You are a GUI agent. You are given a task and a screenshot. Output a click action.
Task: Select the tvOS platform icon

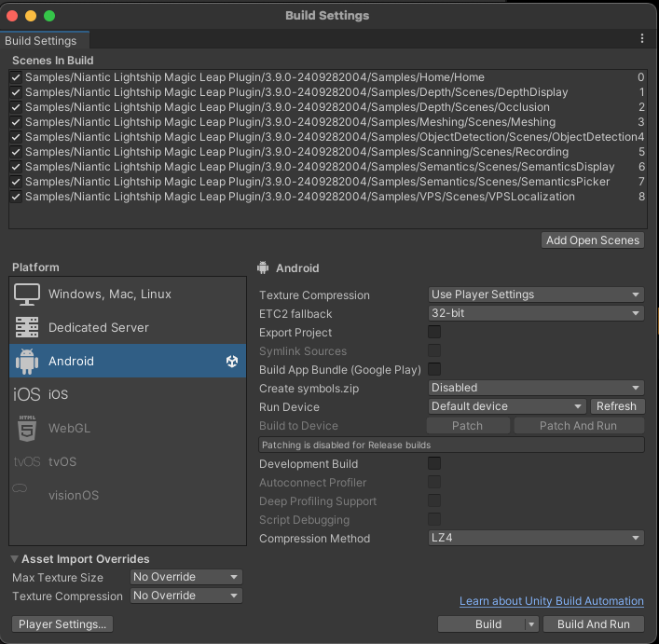[26, 462]
